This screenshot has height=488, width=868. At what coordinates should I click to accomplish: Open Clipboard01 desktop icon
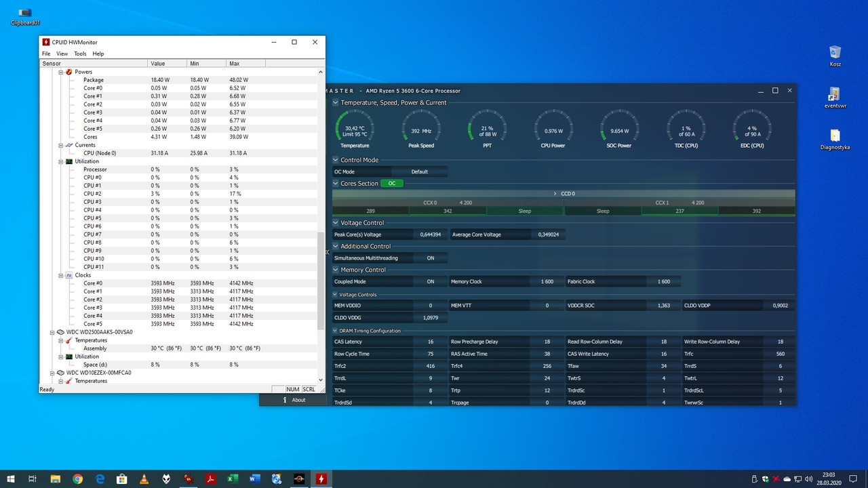point(25,16)
